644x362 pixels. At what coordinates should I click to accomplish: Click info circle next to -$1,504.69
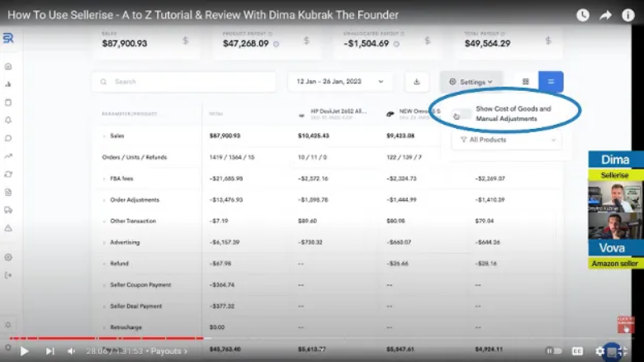click(396, 44)
